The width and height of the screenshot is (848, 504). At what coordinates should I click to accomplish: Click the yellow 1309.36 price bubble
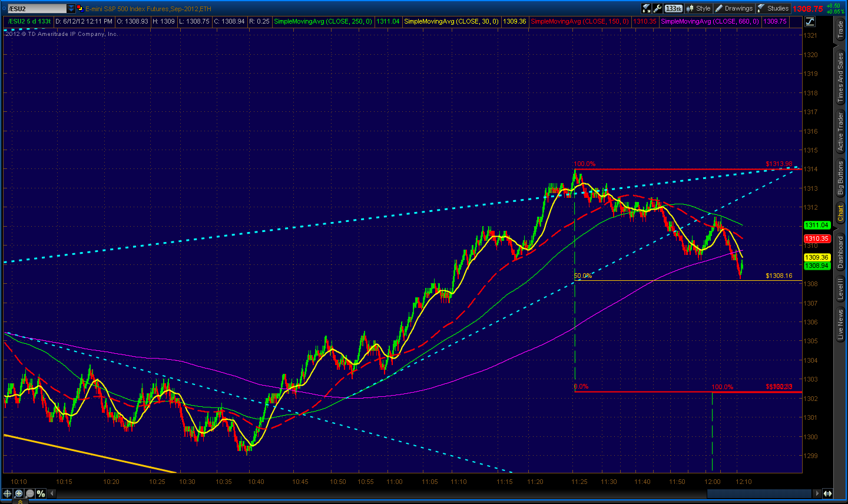pyautogui.click(x=817, y=257)
